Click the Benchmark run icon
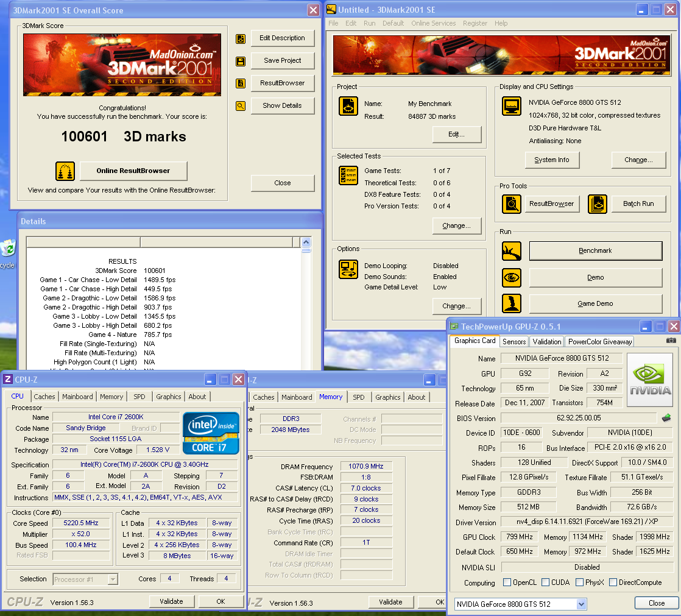Screen dimensions: 681x616 tap(512, 251)
